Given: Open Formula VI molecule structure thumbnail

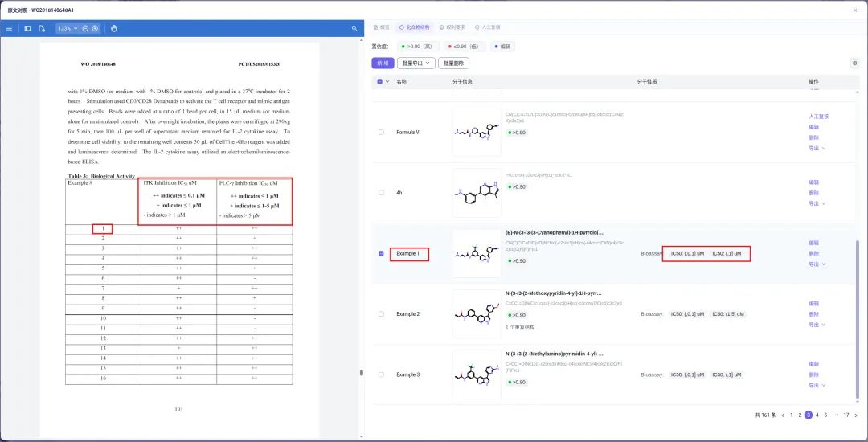Looking at the screenshot, I should tap(476, 133).
